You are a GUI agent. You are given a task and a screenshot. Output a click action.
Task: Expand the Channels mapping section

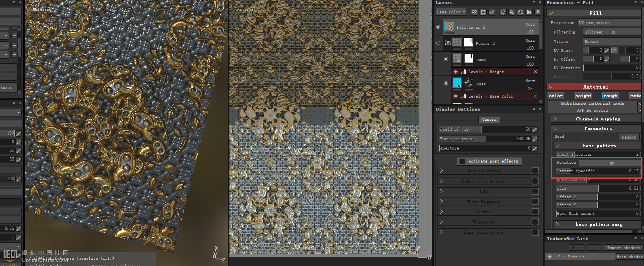555,119
